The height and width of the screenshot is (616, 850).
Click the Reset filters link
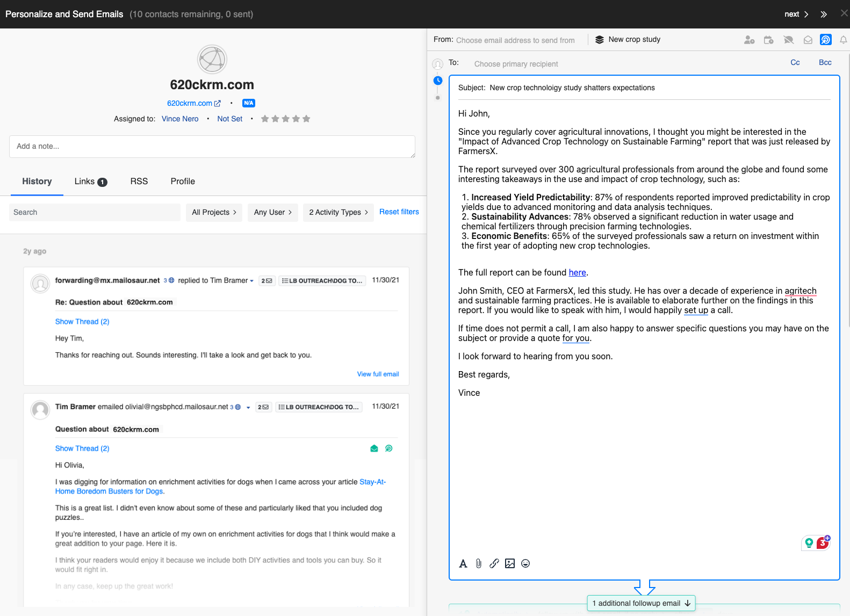coord(399,212)
